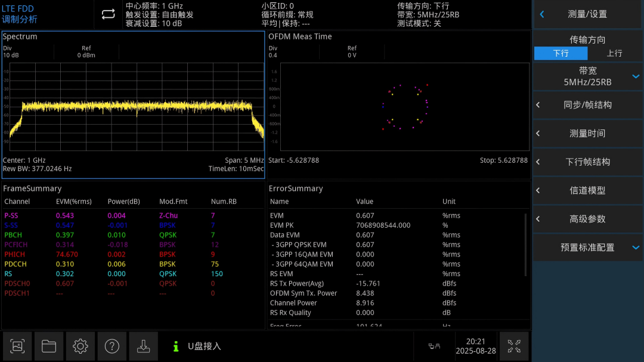Image resolution: width=644 pixels, height=362 pixels.
Task: Open the 下行帧结构 menu item
Action: point(587,162)
